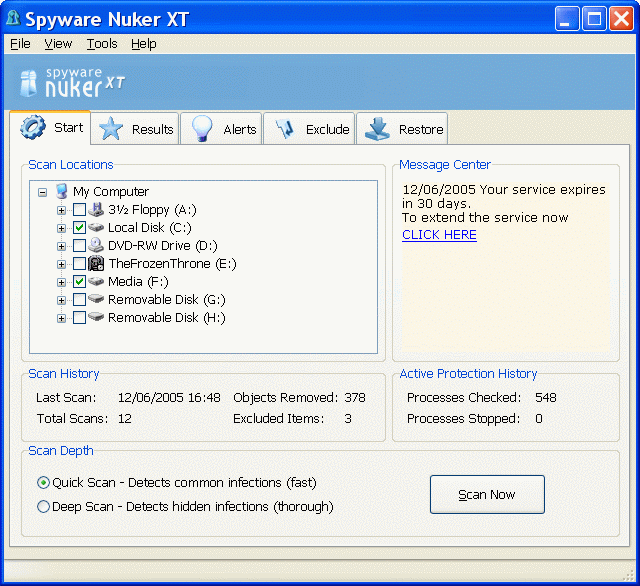Expand the 3½ Floppy (A:) node
This screenshot has width=640, height=586.
click(x=61, y=211)
